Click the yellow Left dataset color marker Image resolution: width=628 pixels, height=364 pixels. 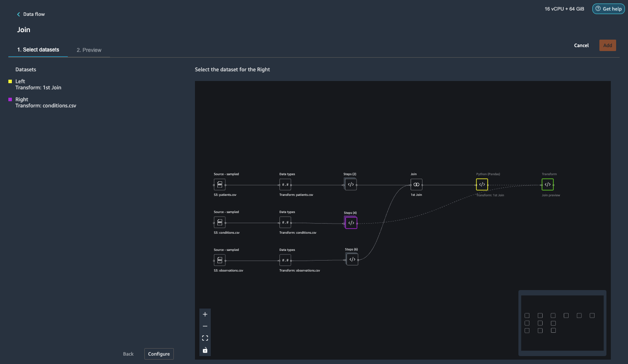coord(10,81)
